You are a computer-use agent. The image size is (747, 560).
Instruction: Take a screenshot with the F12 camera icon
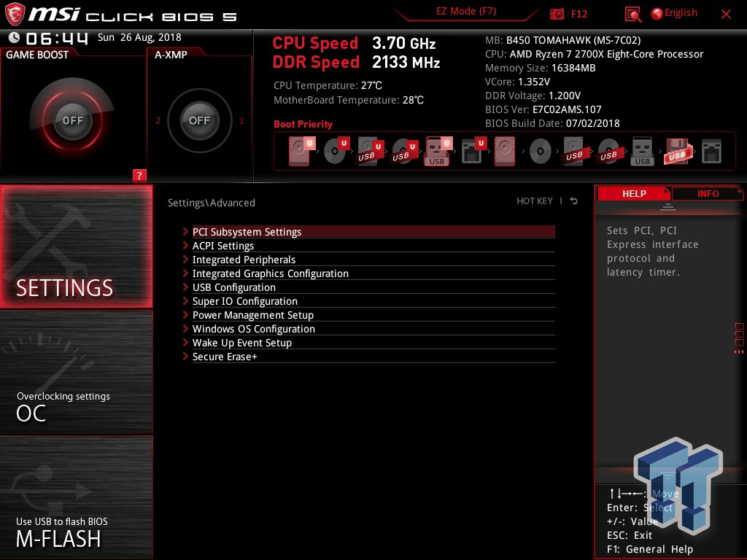(x=557, y=14)
